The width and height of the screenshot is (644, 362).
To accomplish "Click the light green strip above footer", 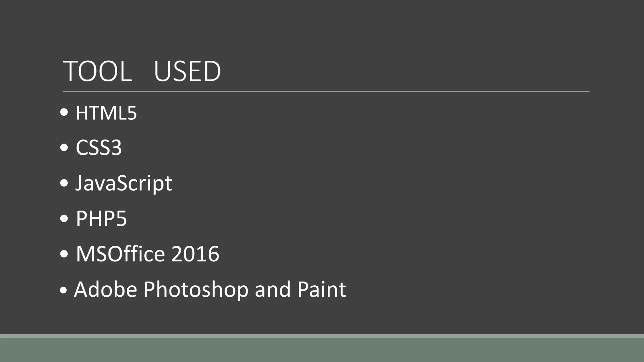I will pyautogui.click(x=322, y=336).
